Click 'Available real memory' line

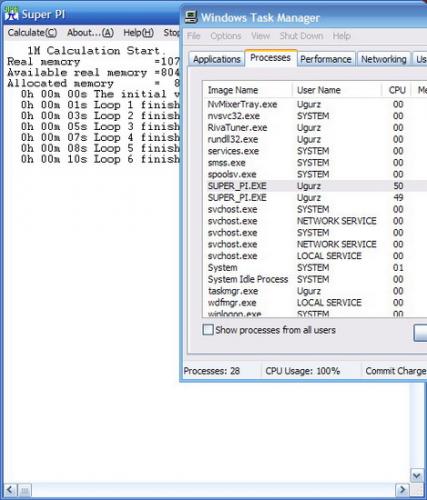[93, 72]
